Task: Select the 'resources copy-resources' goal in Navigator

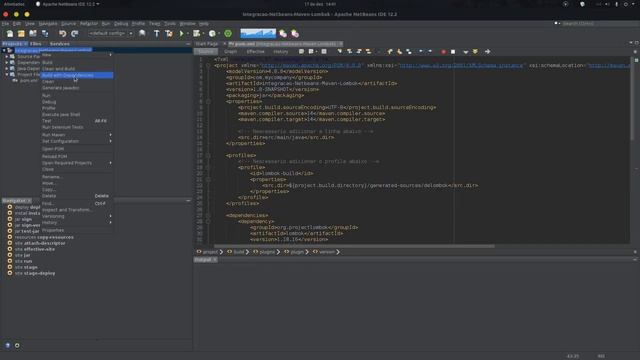Action: [44, 237]
